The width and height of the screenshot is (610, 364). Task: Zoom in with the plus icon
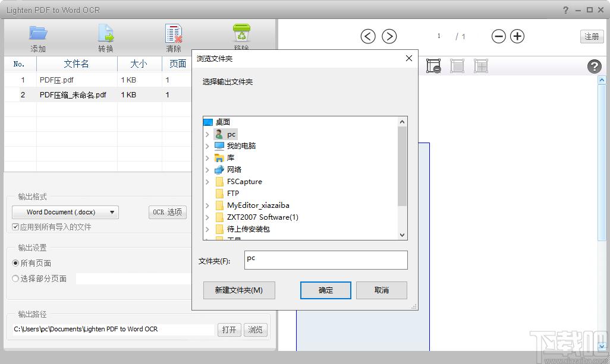(517, 36)
